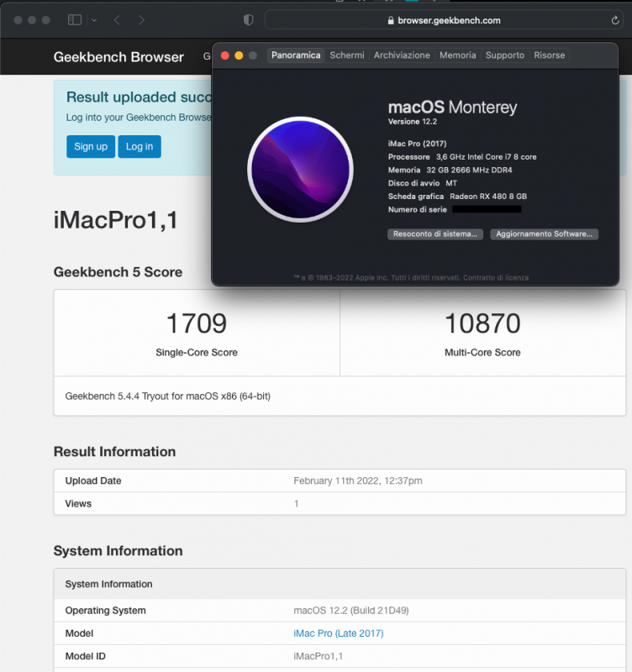Open sidebar options dropdown chevron
Viewport: 632px width, 672px height.
coord(94,20)
